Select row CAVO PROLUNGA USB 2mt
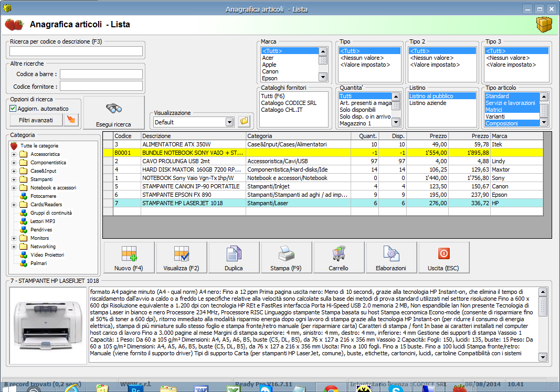This screenshot has width=560, height=392. coord(323,161)
